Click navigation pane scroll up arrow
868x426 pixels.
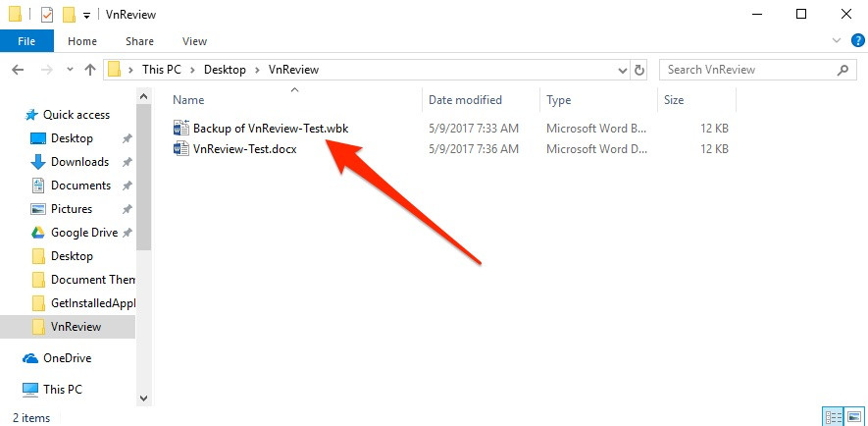[143, 96]
